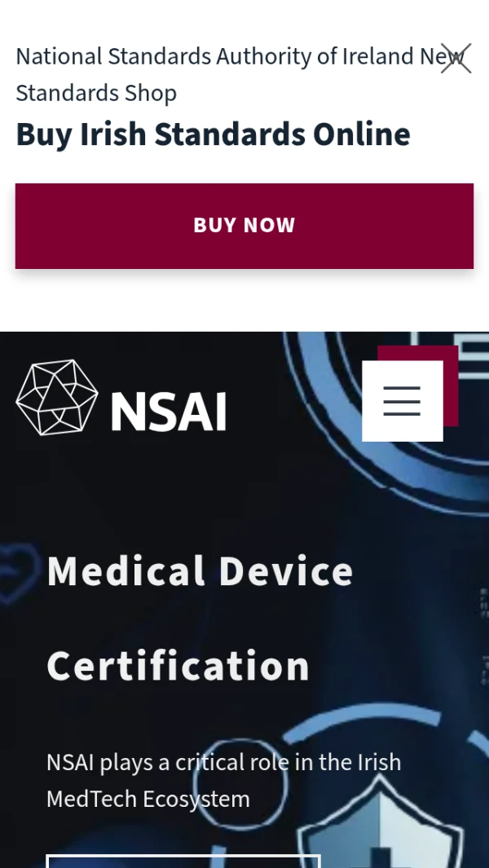Image resolution: width=489 pixels, height=868 pixels.
Task: Click empty white area under BUY NOW
Action: point(244,302)
